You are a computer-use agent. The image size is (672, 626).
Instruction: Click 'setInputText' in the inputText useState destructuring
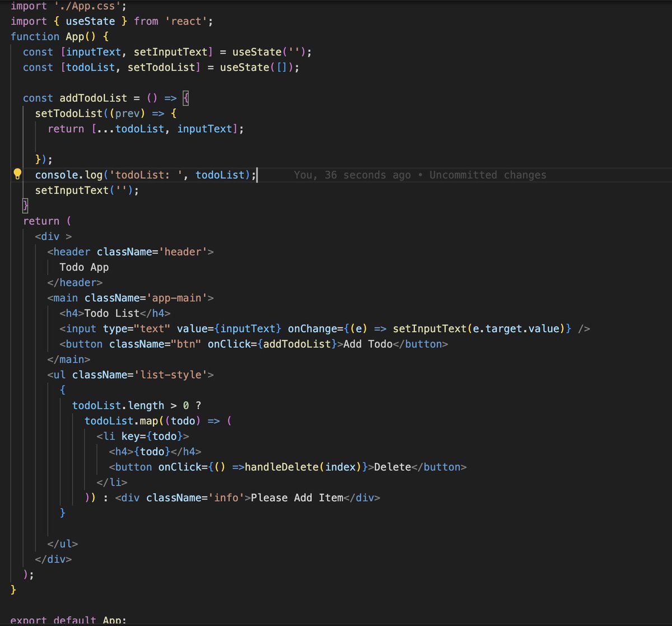(x=170, y=52)
